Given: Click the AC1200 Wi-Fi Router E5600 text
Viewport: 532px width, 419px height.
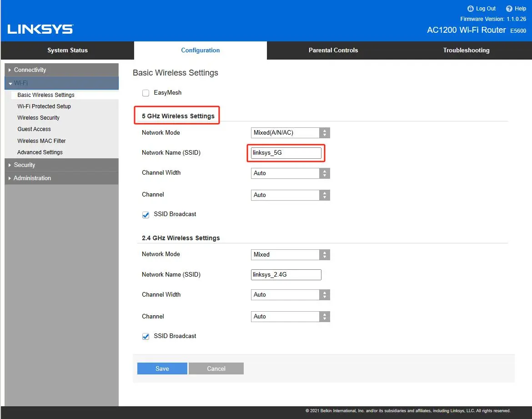Looking at the screenshot, I should coord(477,30).
